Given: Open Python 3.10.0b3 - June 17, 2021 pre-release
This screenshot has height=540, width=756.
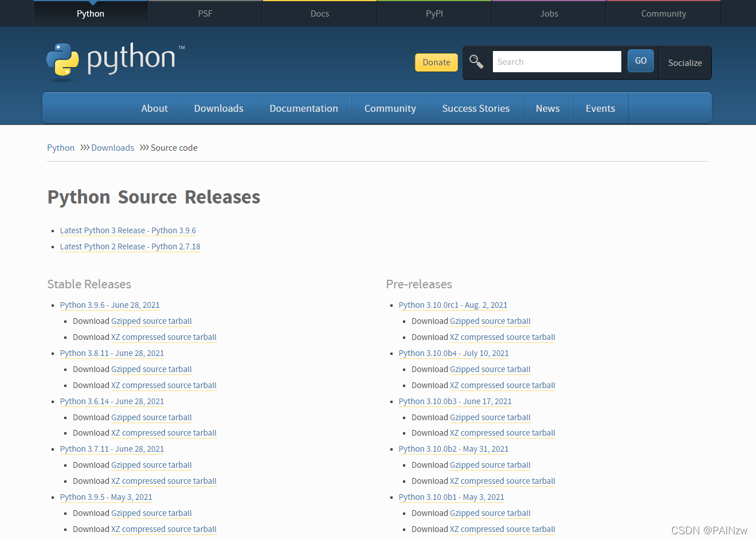Looking at the screenshot, I should (455, 401).
